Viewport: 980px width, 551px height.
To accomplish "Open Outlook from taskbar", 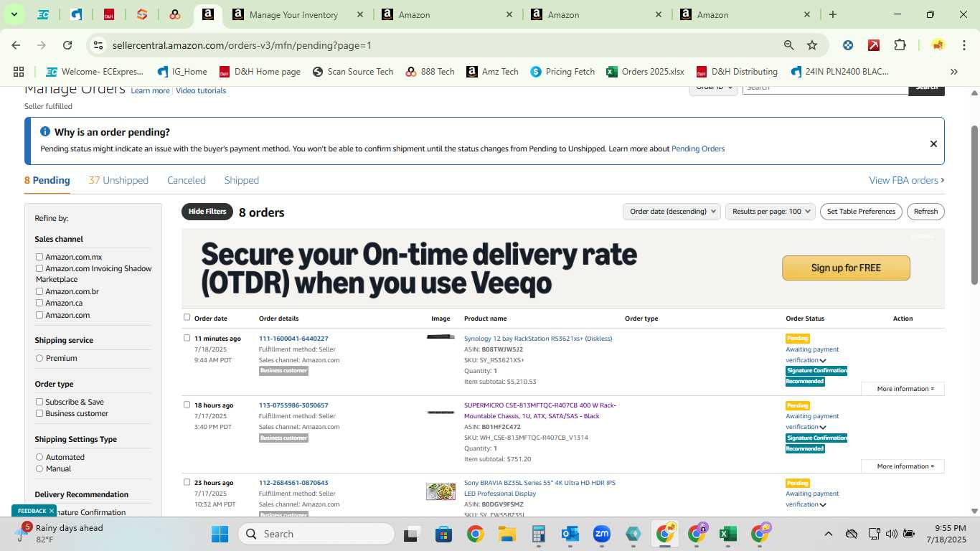I will (570, 534).
